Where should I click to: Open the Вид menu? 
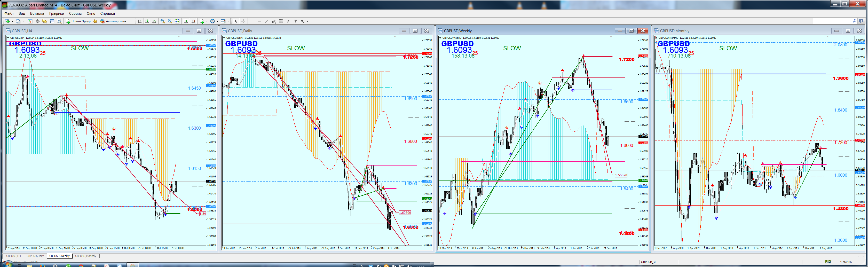[22, 13]
